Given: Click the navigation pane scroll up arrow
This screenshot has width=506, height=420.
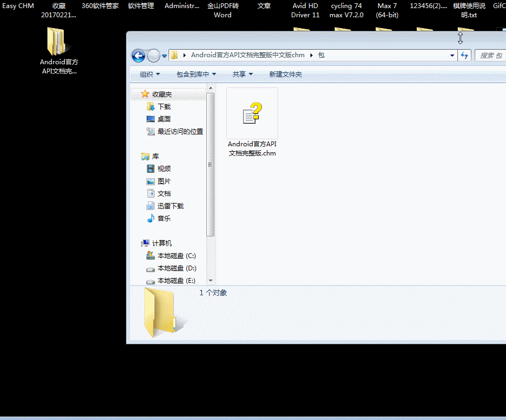Looking at the screenshot, I should point(211,88).
